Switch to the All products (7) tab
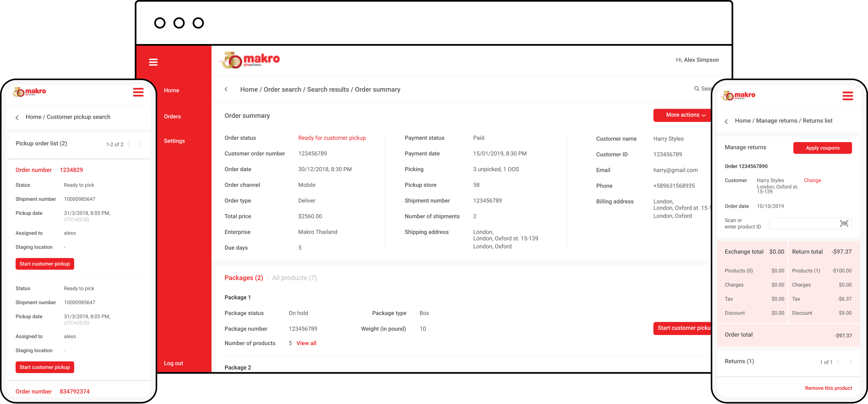Viewport: 868px width, 404px height. click(294, 277)
